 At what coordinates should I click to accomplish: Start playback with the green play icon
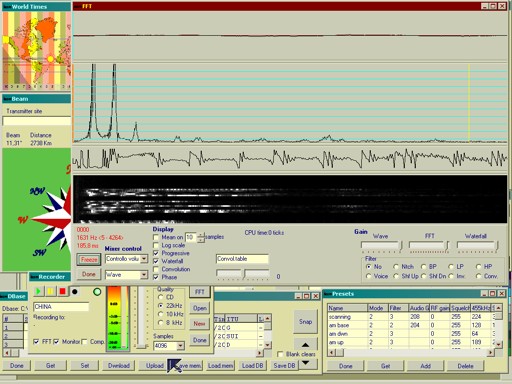click(38, 291)
